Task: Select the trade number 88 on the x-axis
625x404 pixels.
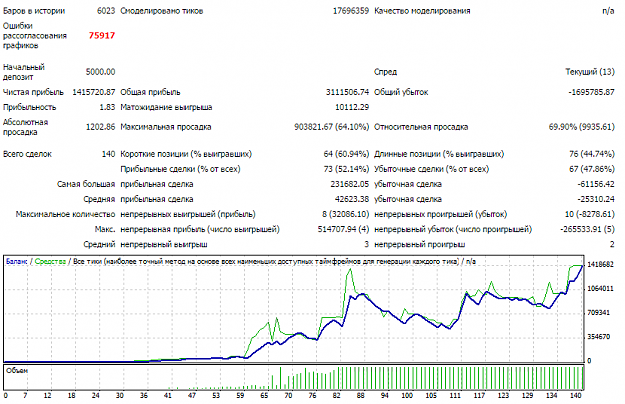Action: (x=360, y=395)
